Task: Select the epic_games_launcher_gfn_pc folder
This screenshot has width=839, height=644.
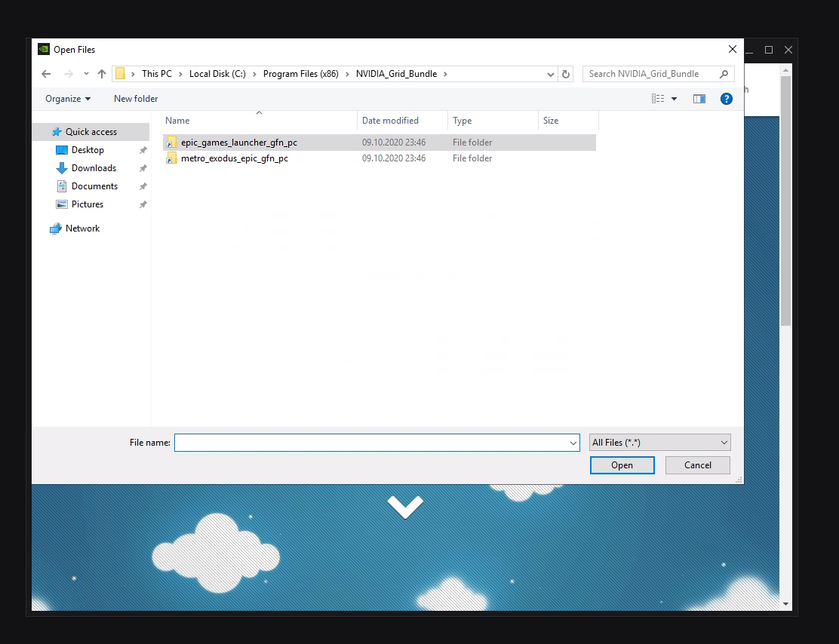Action: click(x=238, y=143)
